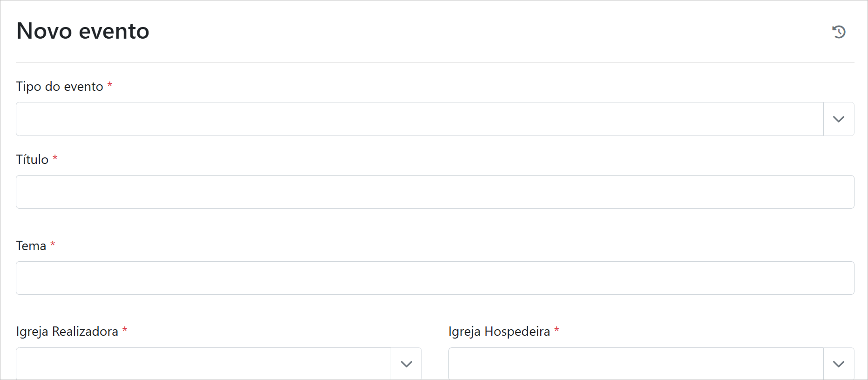Screen dimensions: 868x380
Task: Click inside the Igreja Realizadora combo field
Action: (x=203, y=364)
